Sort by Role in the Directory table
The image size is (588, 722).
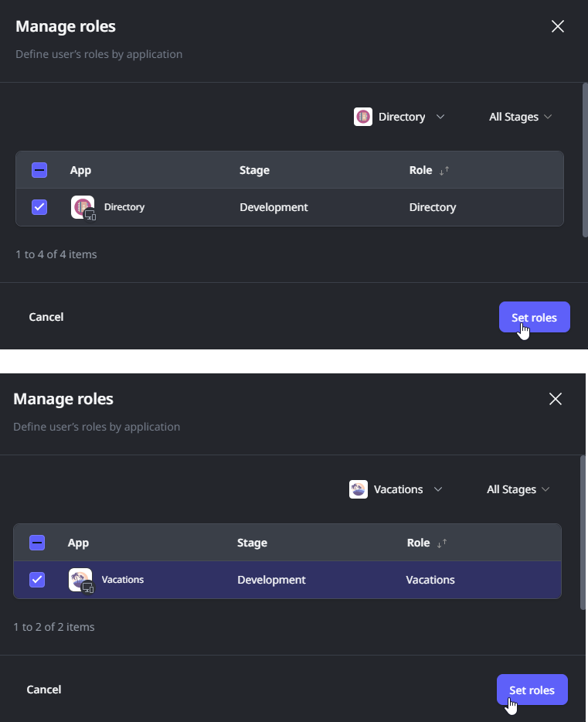(444, 171)
